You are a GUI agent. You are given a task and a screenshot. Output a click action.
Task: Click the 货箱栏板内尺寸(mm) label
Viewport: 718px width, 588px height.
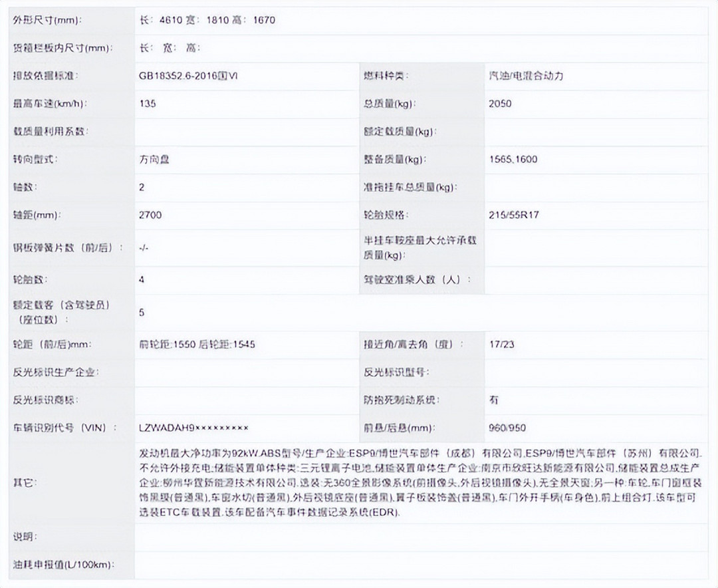point(62,48)
